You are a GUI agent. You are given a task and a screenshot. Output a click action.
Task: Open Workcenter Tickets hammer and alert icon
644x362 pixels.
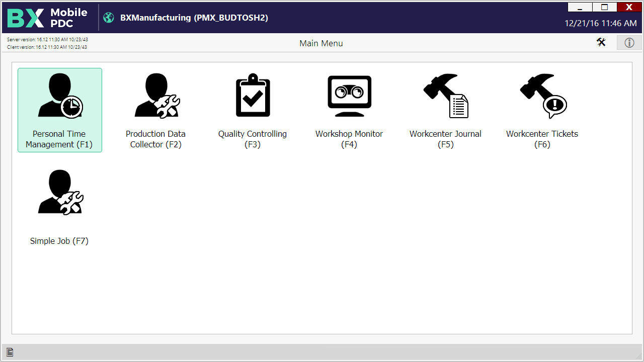point(542,96)
